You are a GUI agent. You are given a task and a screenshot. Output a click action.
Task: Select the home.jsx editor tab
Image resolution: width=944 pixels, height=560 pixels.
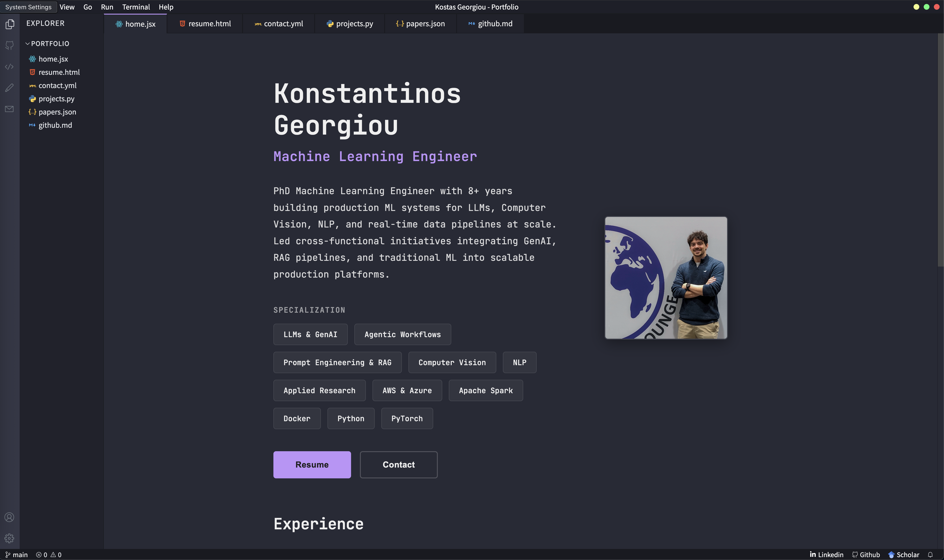pos(135,24)
